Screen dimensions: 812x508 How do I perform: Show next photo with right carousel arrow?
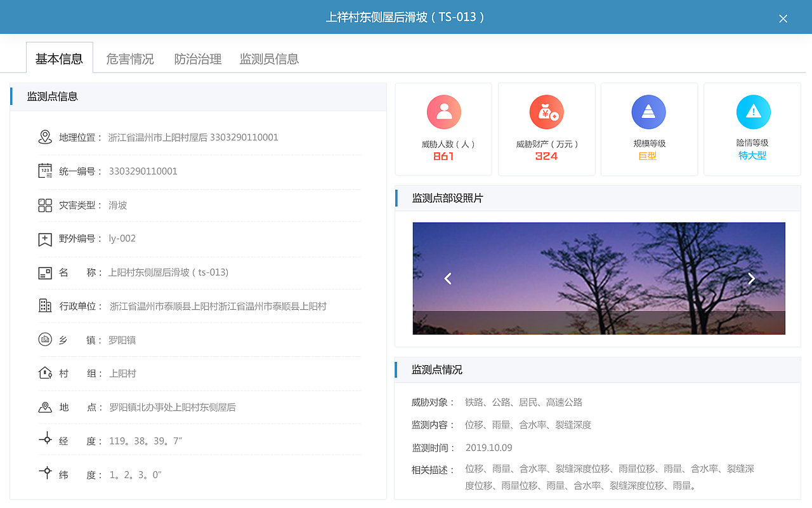click(x=751, y=278)
